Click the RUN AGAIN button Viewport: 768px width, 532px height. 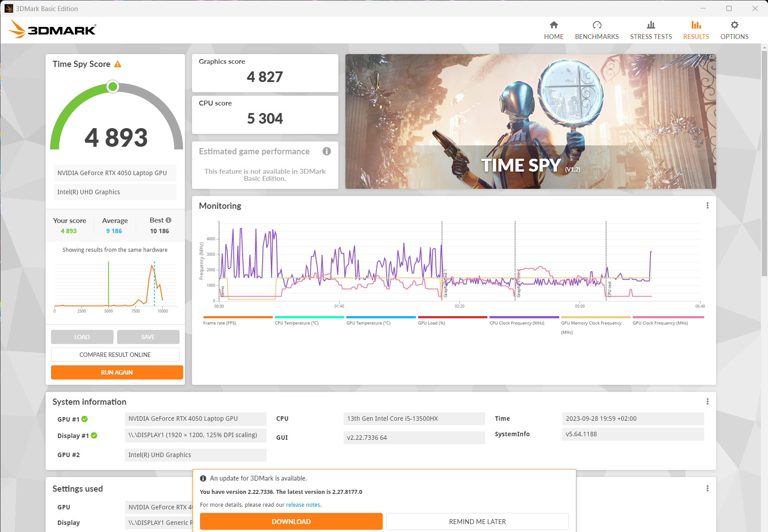[x=117, y=372]
